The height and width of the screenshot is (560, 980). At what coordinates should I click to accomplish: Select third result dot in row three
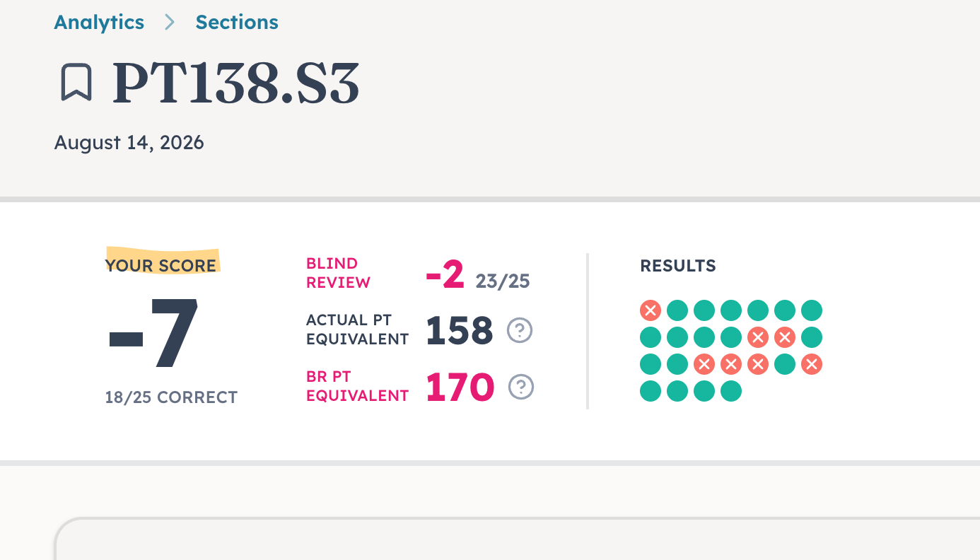coord(704,364)
